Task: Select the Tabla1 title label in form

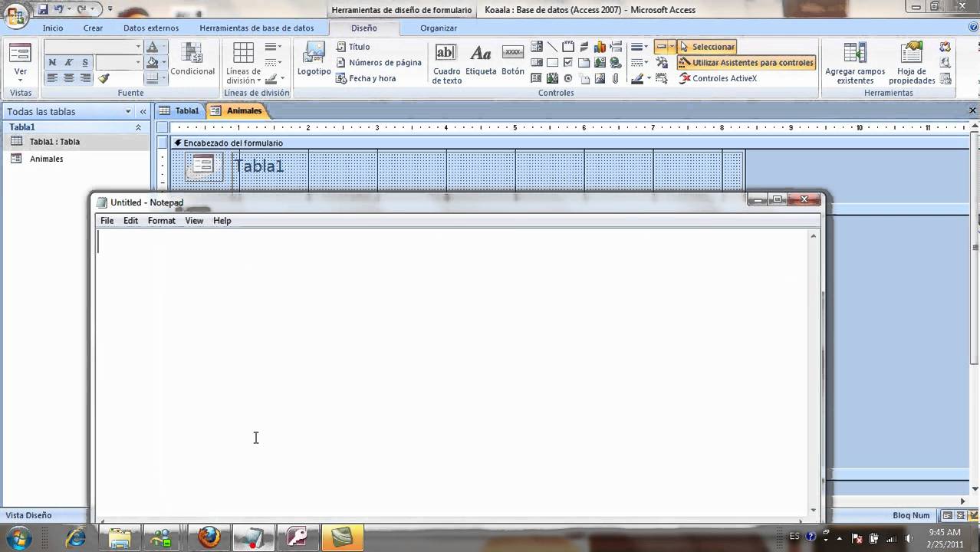Action: coord(259,166)
